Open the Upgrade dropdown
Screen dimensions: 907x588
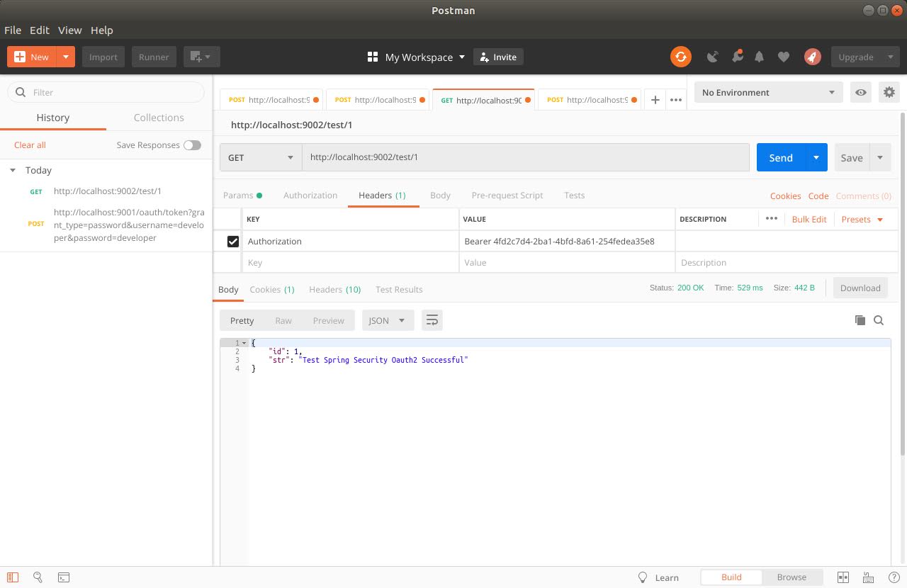[866, 57]
